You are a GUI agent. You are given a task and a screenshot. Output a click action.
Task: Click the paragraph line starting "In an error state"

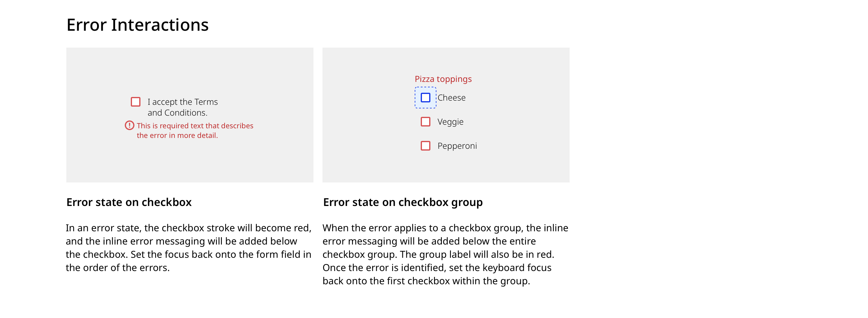[188, 228]
